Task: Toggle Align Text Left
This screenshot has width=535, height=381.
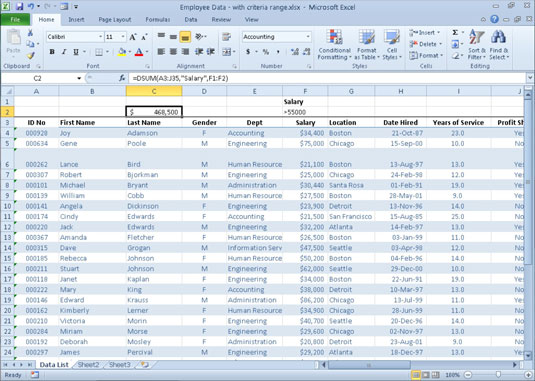Action: (161, 52)
